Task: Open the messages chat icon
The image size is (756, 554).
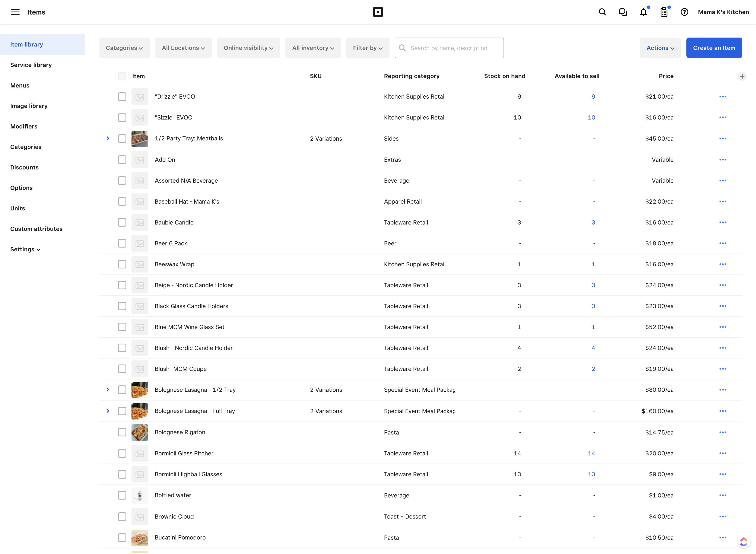Action: (x=623, y=12)
